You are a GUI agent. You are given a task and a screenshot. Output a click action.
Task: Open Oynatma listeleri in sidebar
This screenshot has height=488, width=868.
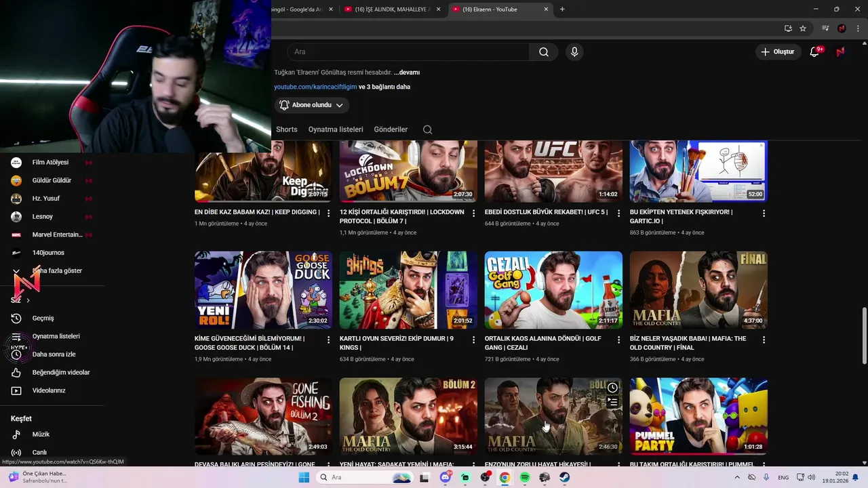(x=56, y=336)
